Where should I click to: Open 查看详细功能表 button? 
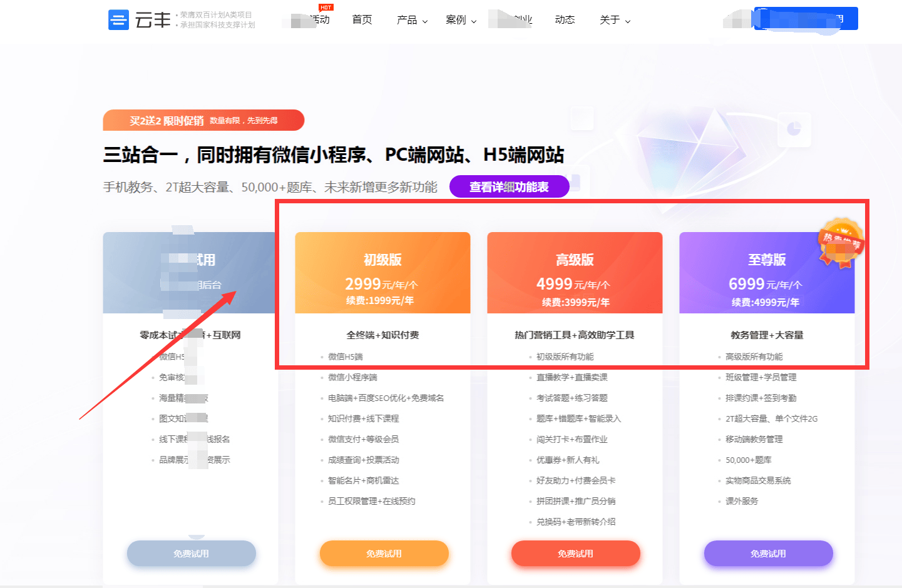click(x=509, y=186)
